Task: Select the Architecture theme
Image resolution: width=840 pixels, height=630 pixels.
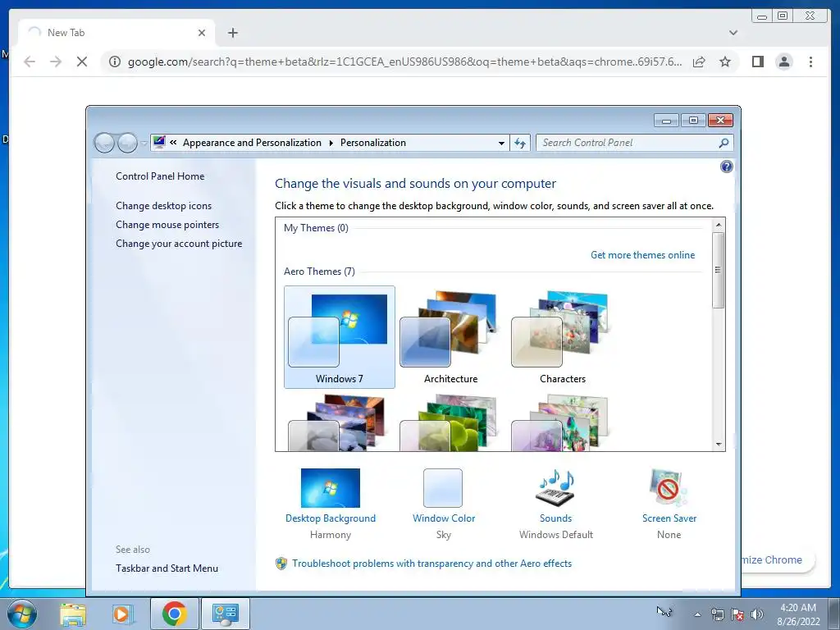Action: tap(450, 336)
